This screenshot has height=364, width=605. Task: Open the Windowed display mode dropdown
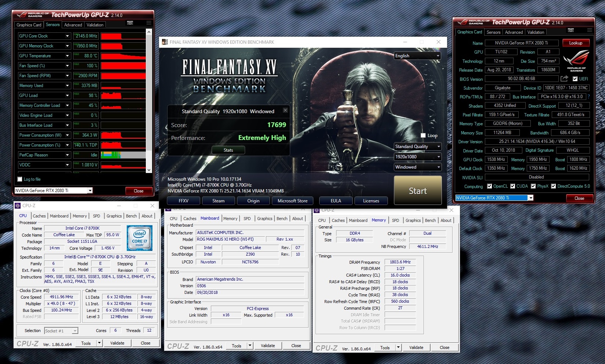tap(417, 167)
